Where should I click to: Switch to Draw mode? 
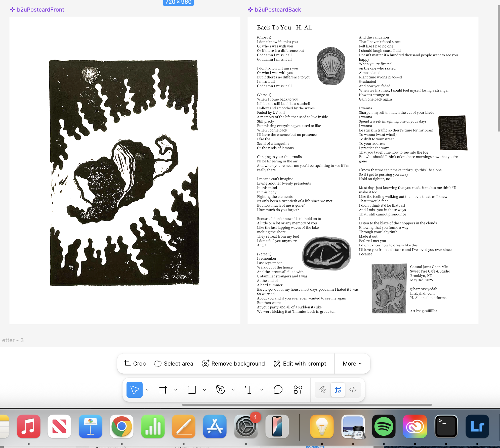(x=323, y=390)
